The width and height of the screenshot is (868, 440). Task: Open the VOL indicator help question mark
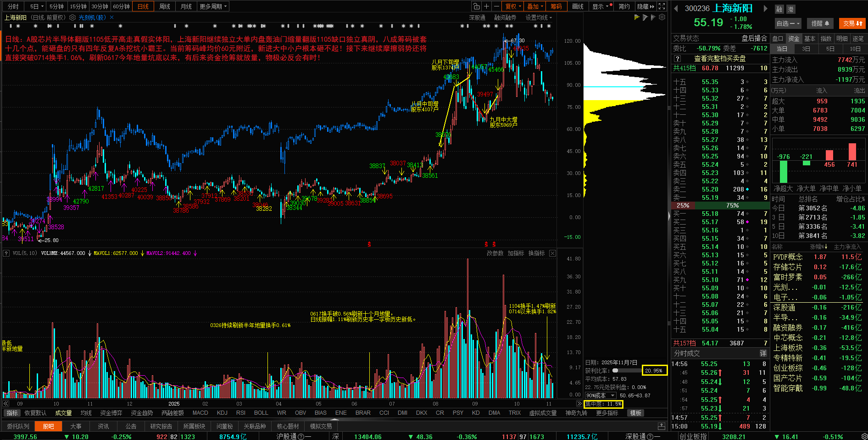[x=6, y=253]
